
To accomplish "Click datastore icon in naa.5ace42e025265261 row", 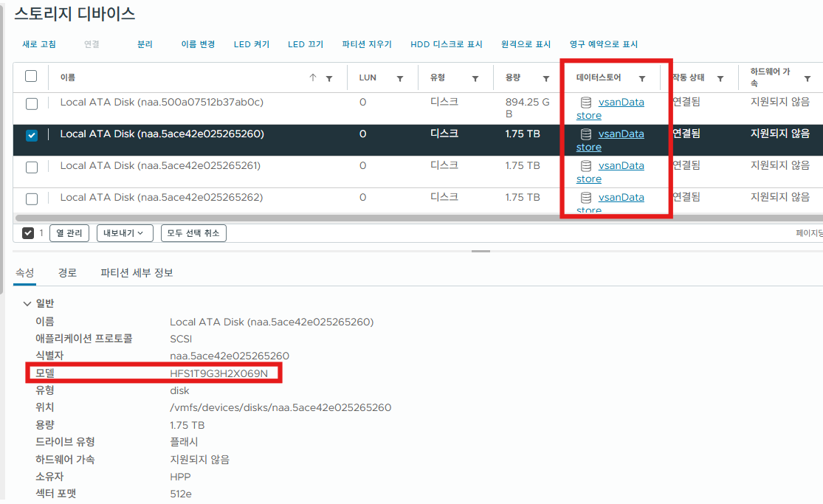I will coord(586,166).
